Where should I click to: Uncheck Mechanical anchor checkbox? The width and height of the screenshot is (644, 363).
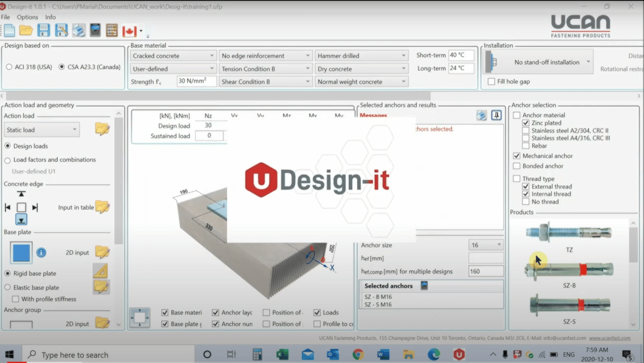[x=517, y=156]
